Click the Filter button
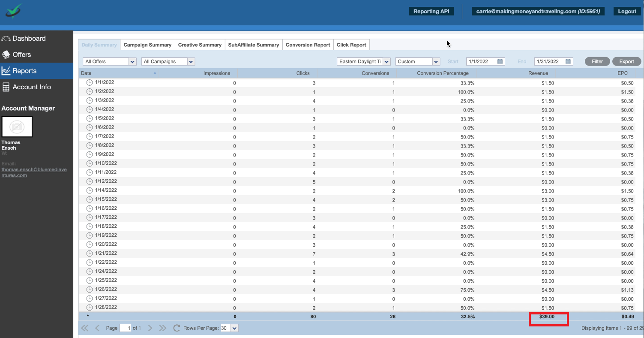This screenshot has width=644, height=338. tap(597, 61)
